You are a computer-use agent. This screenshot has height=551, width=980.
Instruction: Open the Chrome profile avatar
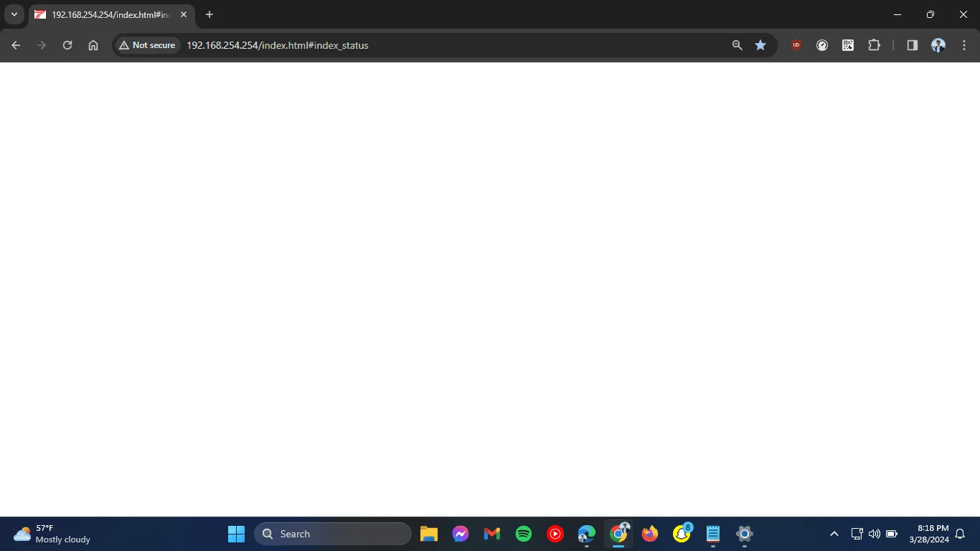click(938, 45)
